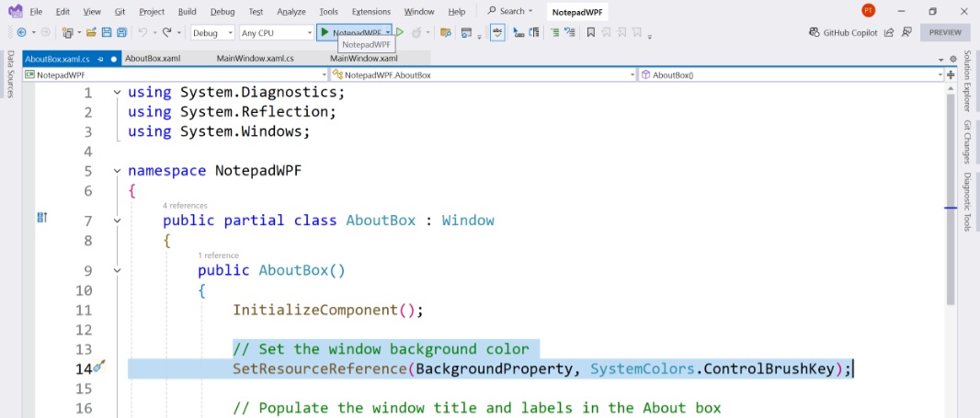Click the Save All toolbar icon
The width and height of the screenshot is (980, 418).
(x=121, y=32)
